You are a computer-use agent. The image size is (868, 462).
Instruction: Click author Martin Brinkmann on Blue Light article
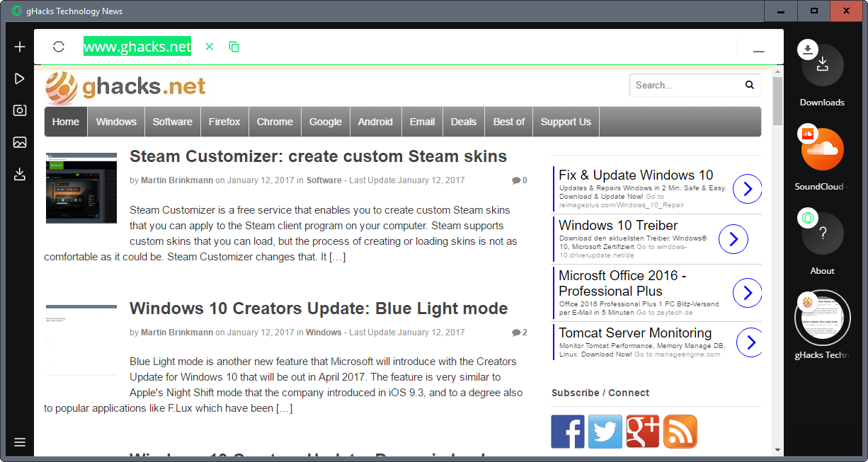pos(177,333)
